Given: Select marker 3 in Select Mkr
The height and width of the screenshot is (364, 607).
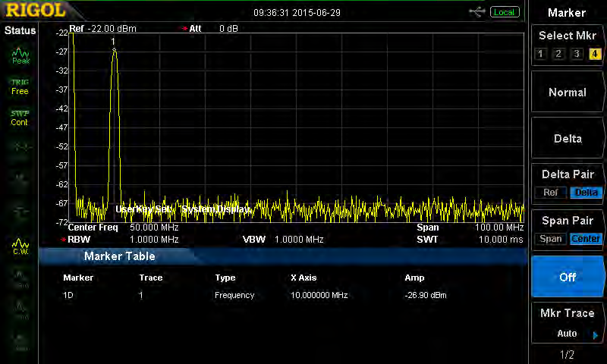Looking at the screenshot, I should tap(577, 54).
